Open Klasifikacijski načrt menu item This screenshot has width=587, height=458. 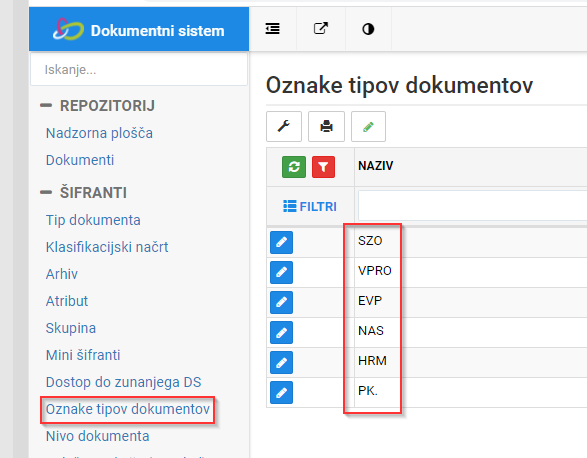pyautogui.click(x=107, y=247)
